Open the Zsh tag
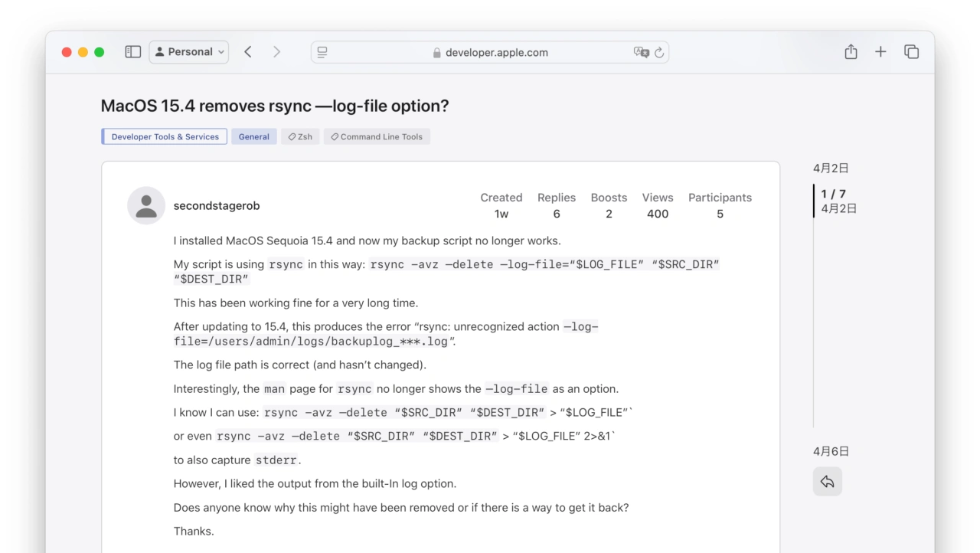The image size is (980, 553). (x=300, y=137)
